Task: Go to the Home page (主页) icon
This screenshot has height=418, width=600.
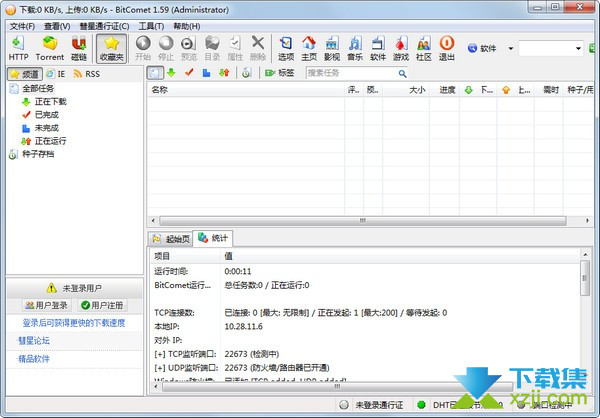Action: click(x=309, y=48)
